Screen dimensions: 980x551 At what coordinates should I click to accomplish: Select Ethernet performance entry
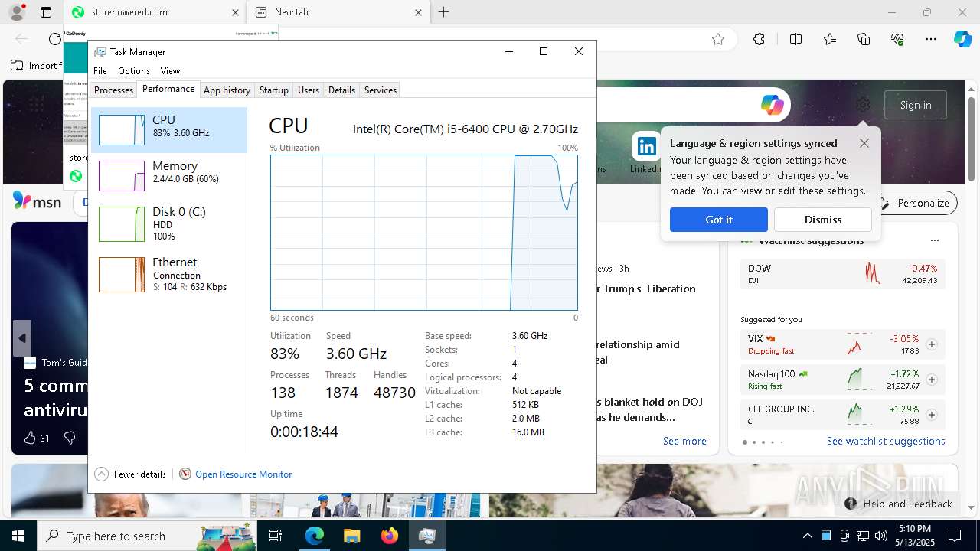pyautogui.click(x=169, y=274)
